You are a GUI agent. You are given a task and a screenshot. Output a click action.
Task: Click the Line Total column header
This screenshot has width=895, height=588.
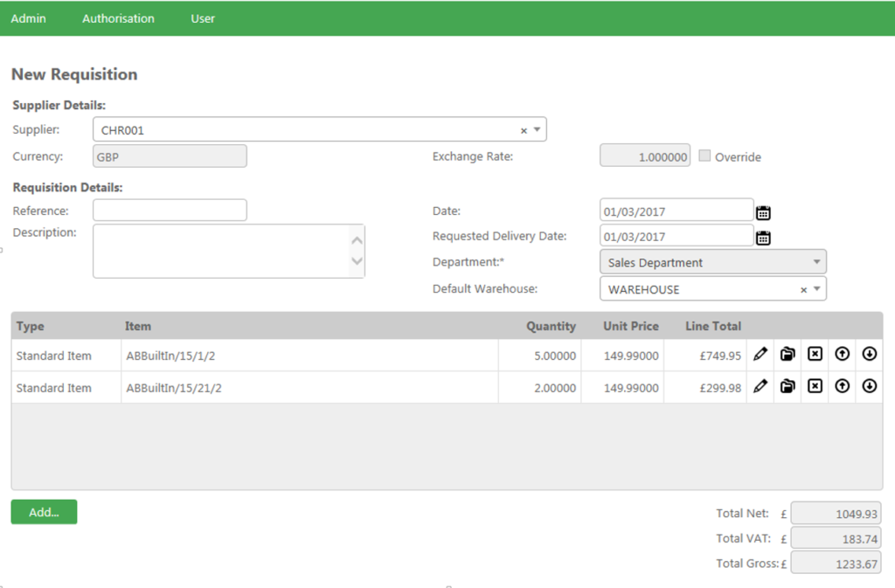tap(713, 326)
